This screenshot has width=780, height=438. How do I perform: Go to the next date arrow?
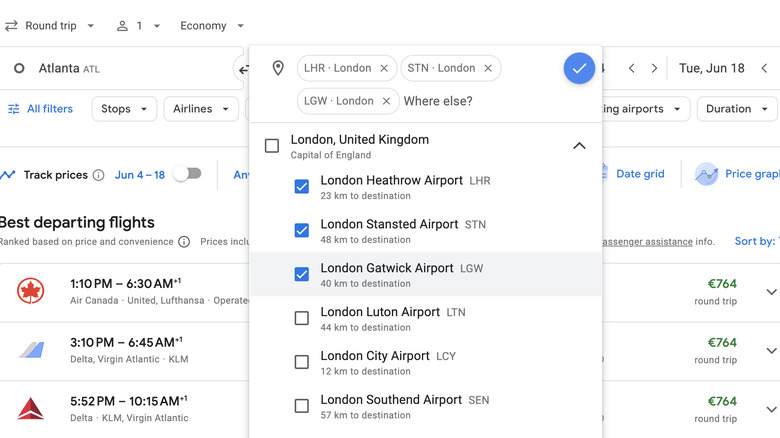[655, 68]
